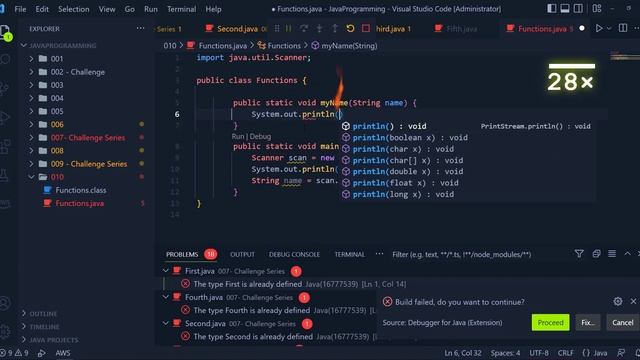Toggle secondary side bar layout icon
The width and height of the screenshot is (640, 360).
coord(578,9)
